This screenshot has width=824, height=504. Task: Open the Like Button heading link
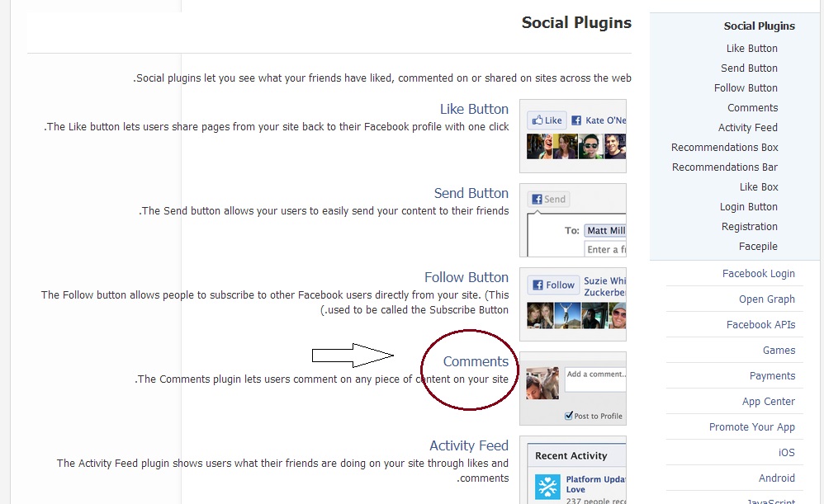474,109
